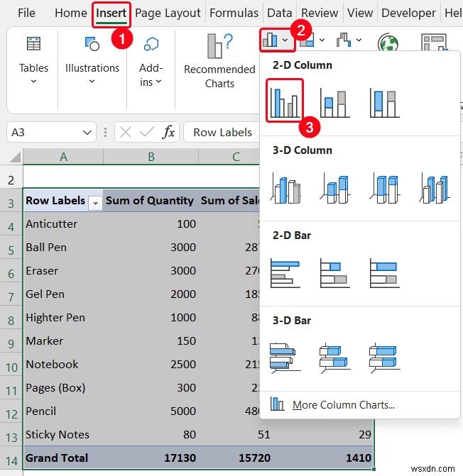Switch to the Developer tab
Screen dimensions: 463x476
(x=408, y=13)
